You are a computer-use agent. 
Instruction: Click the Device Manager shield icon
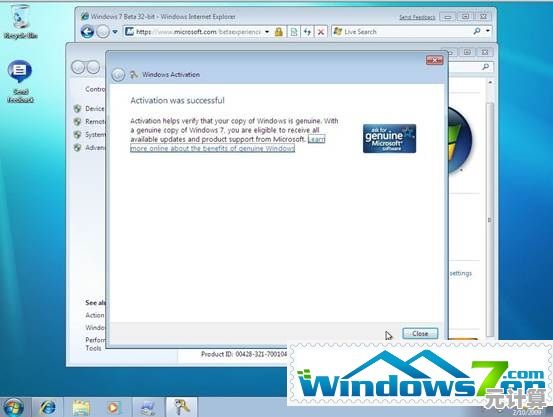click(78, 109)
